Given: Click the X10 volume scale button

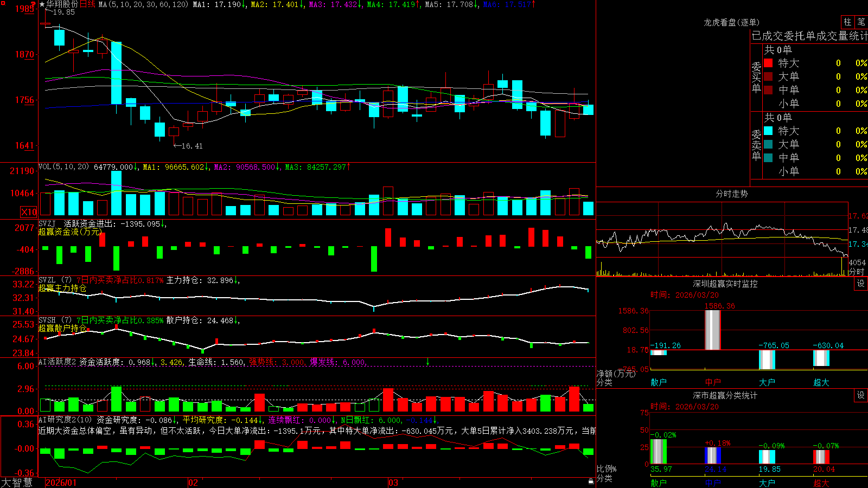Looking at the screenshot, I should coord(29,212).
